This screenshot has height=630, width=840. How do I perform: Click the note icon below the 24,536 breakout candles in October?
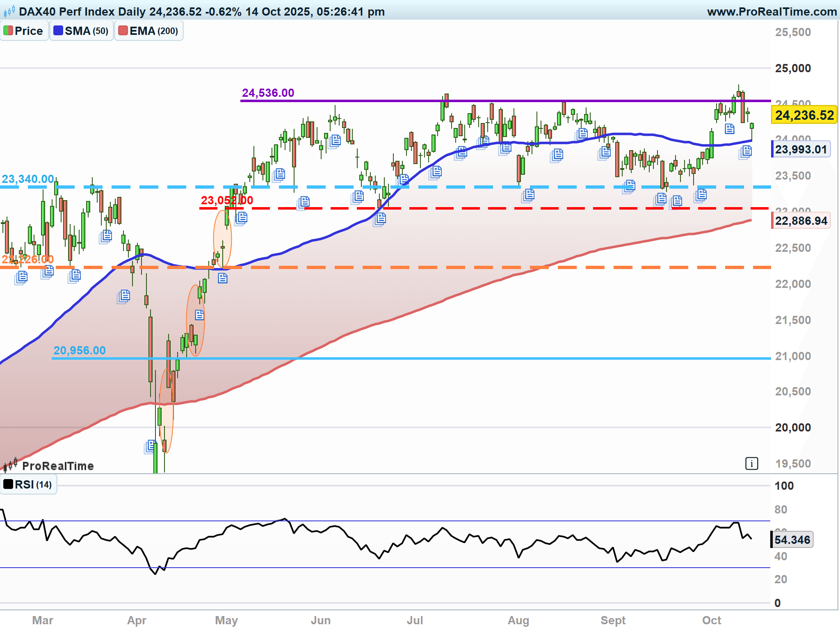coord(729,129)
